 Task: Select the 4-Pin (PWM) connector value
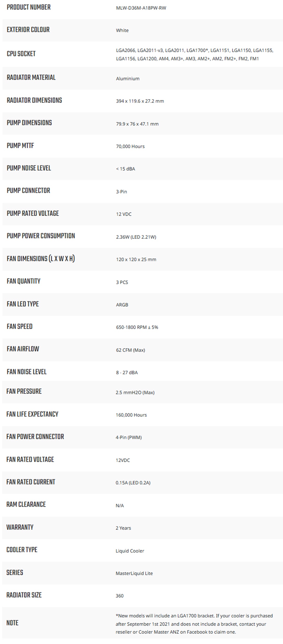129,438
